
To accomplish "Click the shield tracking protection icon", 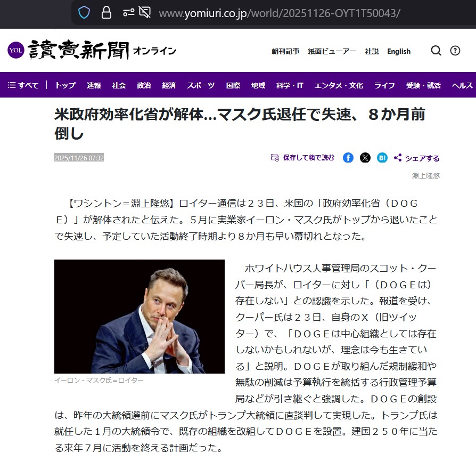I will pyautogui.click(x=84, y=13).
